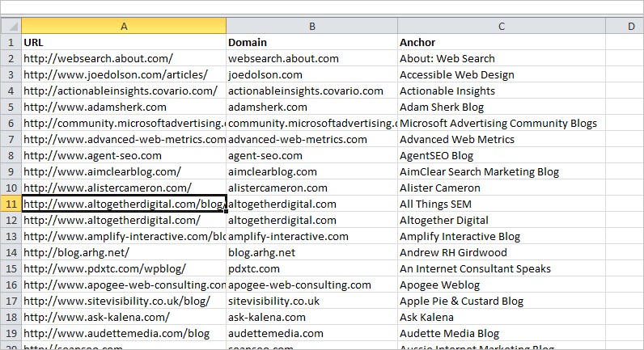Viewport: 644px width, 350px height.
Task: Select column D header
Action: click(x=625, y=26)
